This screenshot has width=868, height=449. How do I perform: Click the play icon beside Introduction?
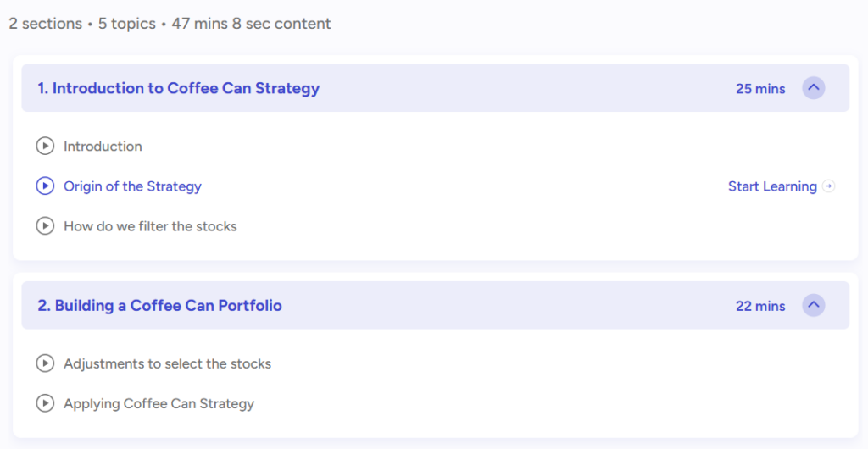(45, 146)
